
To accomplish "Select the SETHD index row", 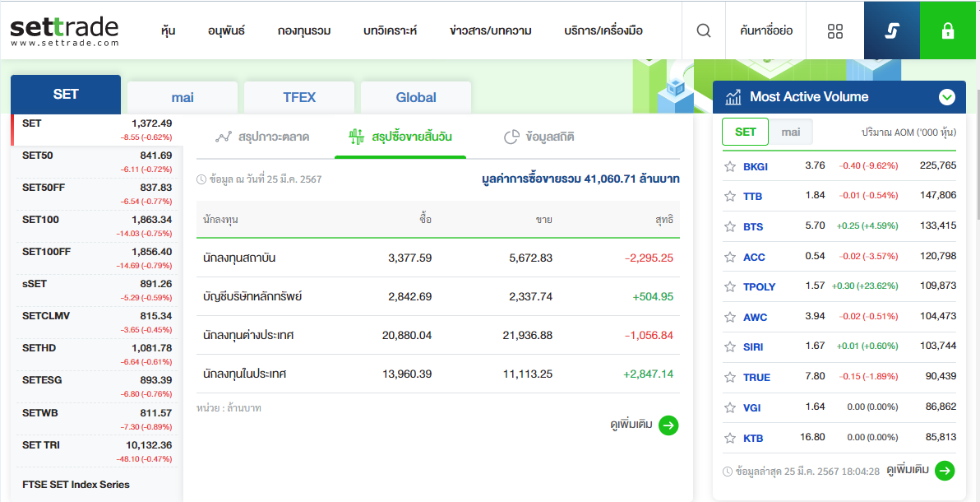I will click(97, 354).
